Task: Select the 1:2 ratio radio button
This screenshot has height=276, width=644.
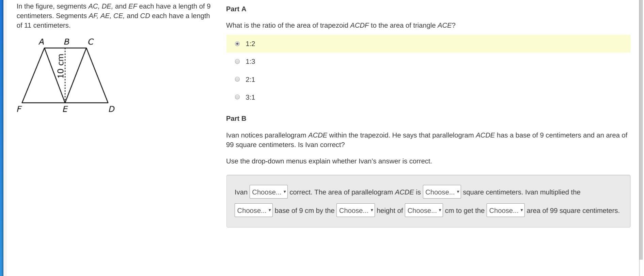Action: coord(237,44)
